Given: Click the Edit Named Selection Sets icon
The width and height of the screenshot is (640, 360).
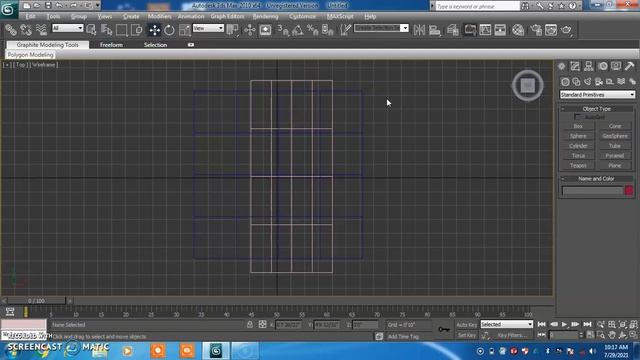Looking at the screenshot, I should [345, 30].
